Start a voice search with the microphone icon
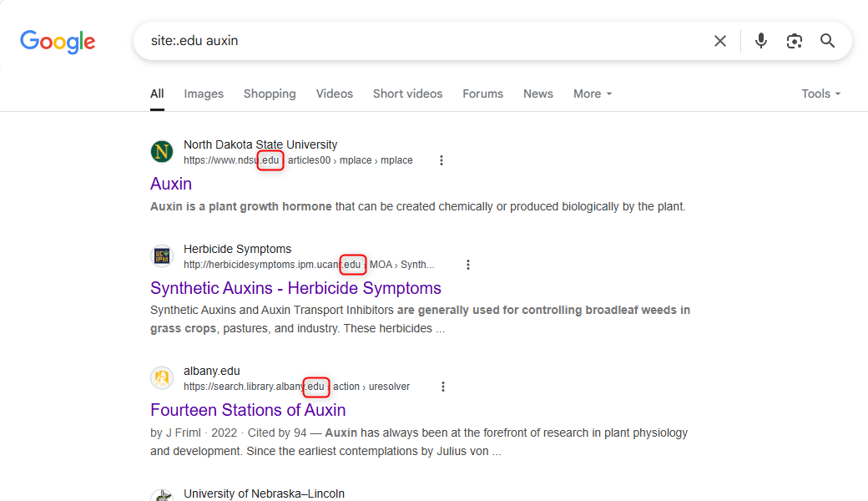This screenshot has width=868, height=501. pos(760,40)
